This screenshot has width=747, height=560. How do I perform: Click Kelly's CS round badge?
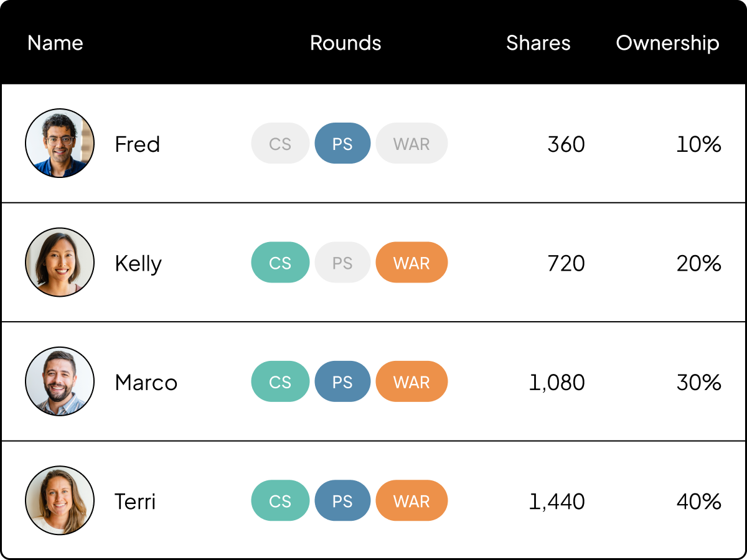click(x=280, y=263)
